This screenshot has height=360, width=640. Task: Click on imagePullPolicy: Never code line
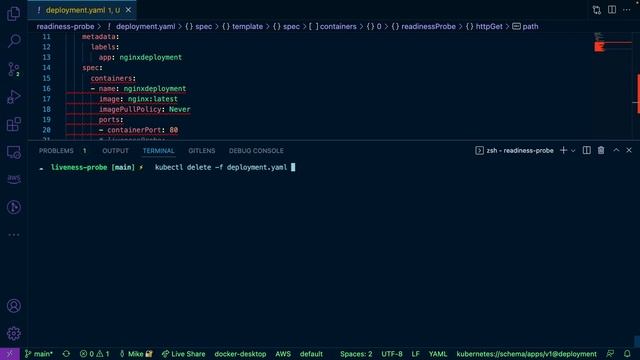(x=144, y=109)
